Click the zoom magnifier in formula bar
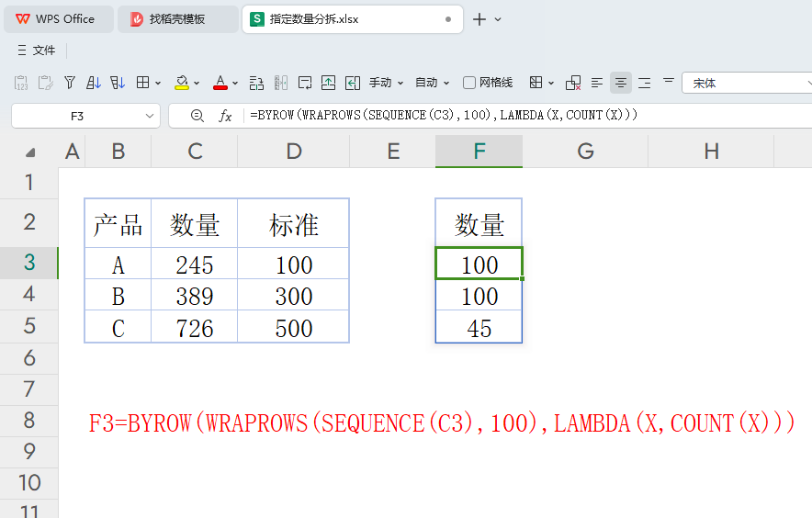 [x=197, y=116]
